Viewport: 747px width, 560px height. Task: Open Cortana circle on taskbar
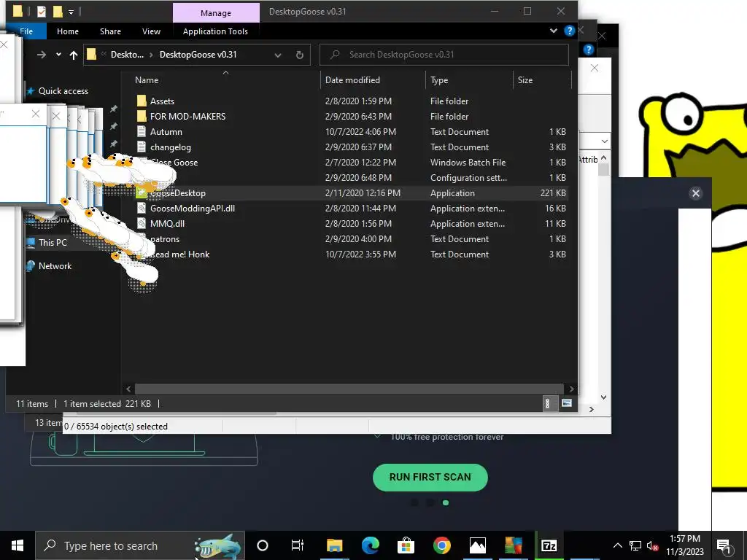pos(263,545)
